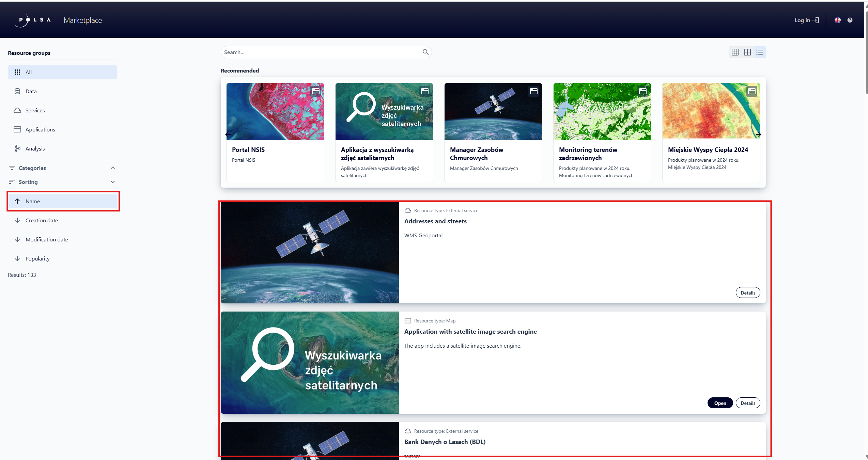Select the Data resource group

coord(31,91)
